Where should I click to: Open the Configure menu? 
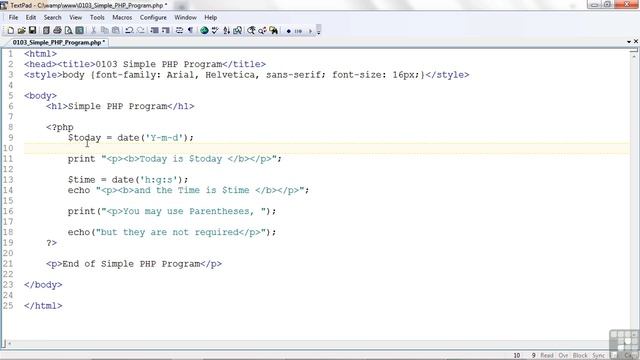(x=153, y=18)
